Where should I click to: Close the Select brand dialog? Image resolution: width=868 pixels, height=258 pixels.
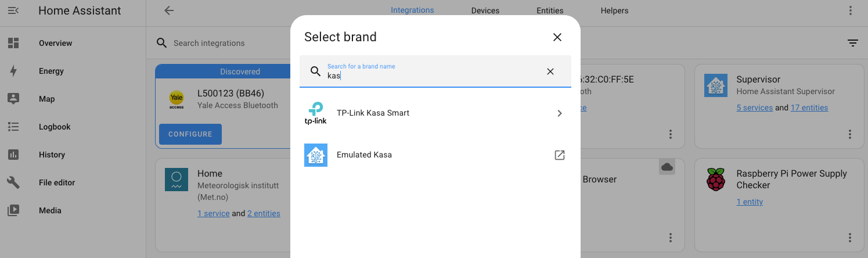click(557, 37)
